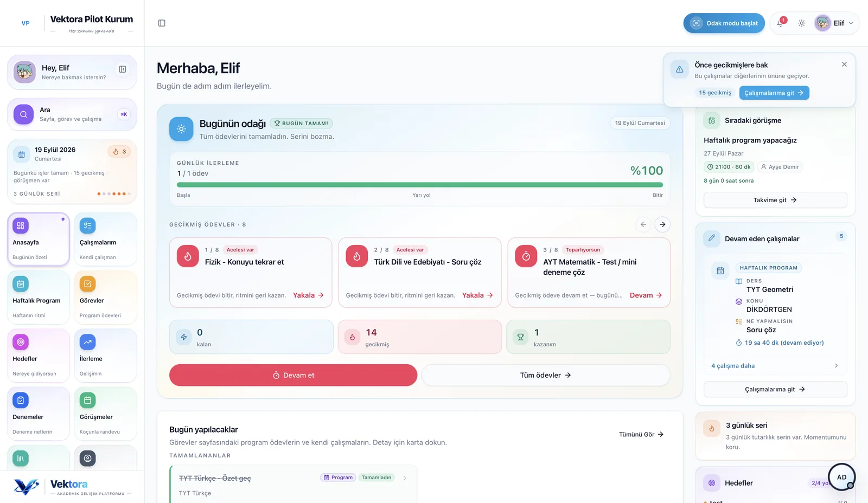Open Elif user menu dropdown
Image resolution: width=868 pixels, height=503 pixels.
point(835,23)
